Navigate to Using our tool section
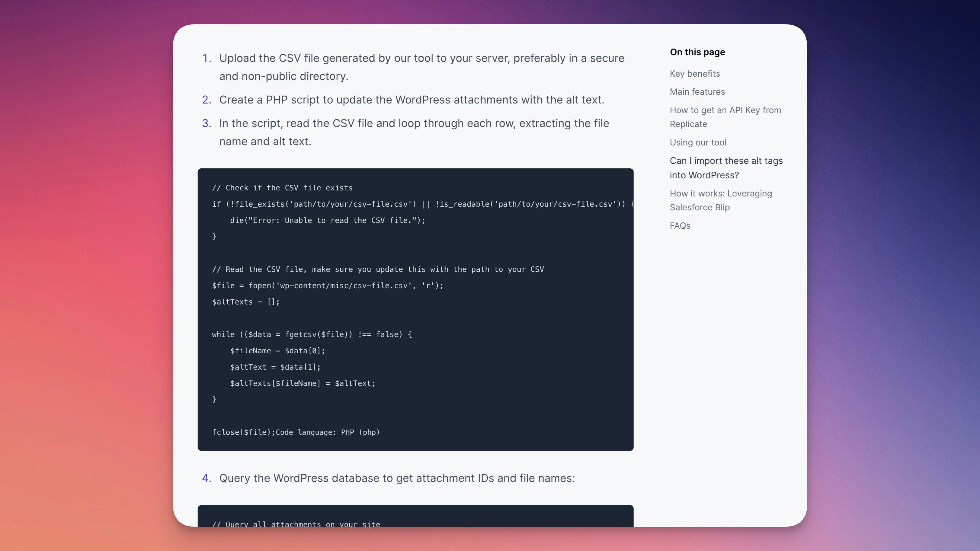The image size is (980, 551). pos(698,143)
